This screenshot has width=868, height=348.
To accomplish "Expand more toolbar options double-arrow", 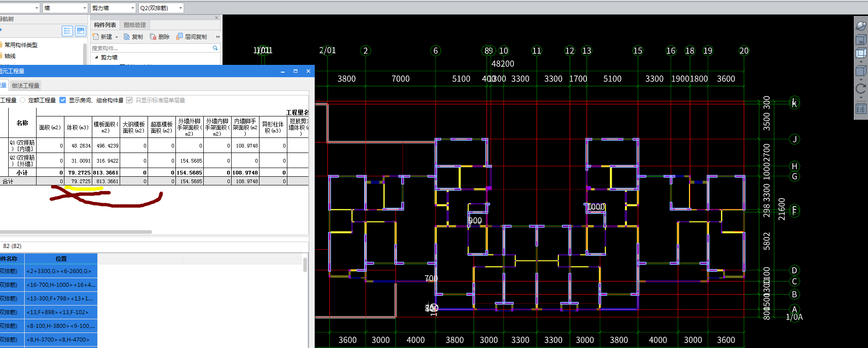I will 218,37.
